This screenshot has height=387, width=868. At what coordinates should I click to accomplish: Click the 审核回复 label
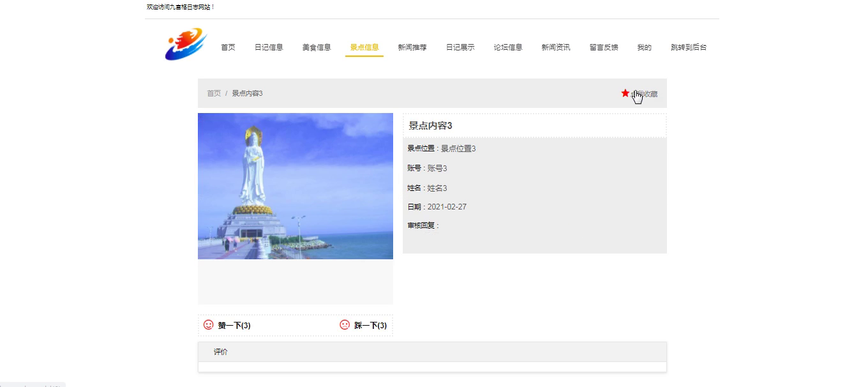point(422,225)
